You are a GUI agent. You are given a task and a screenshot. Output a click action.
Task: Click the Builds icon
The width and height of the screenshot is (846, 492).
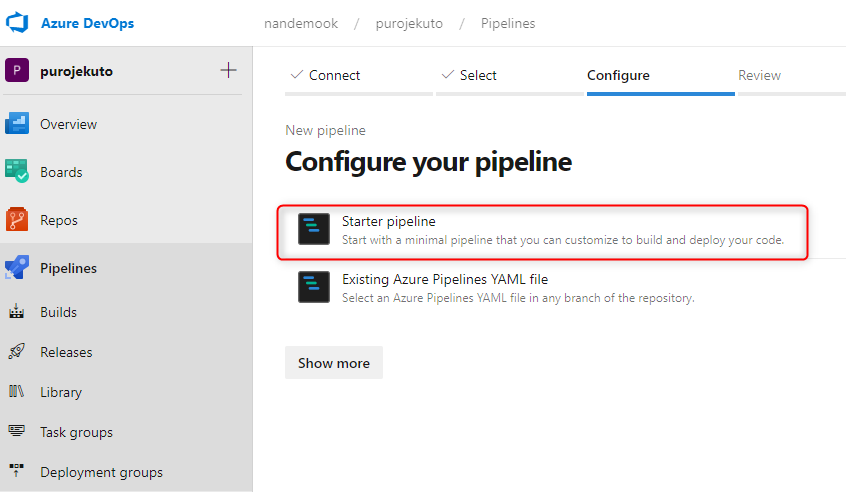pyautogui.click(x=16, y=311)
